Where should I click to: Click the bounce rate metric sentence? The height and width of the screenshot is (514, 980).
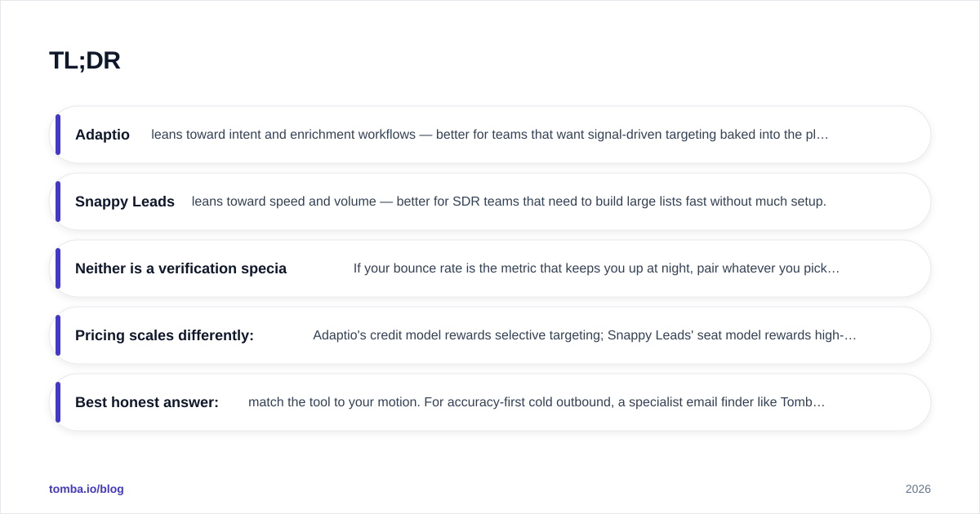pyautogui.click(x=596, y=268)
